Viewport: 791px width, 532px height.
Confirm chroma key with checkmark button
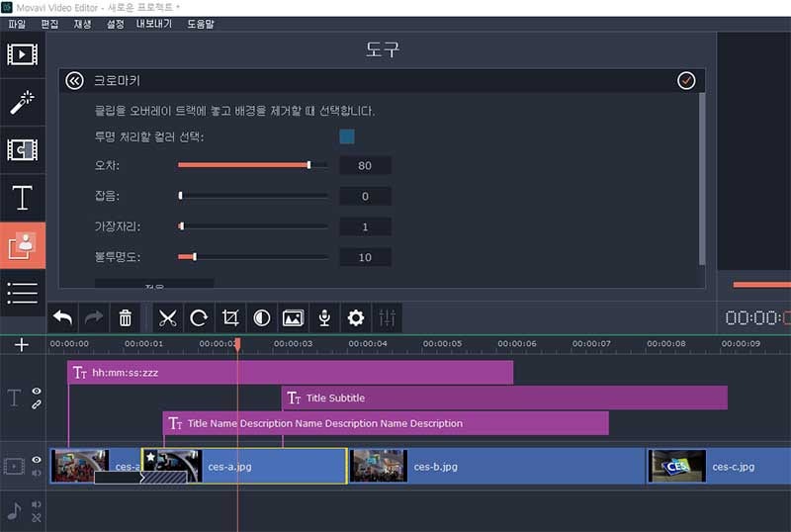point(686,81)
